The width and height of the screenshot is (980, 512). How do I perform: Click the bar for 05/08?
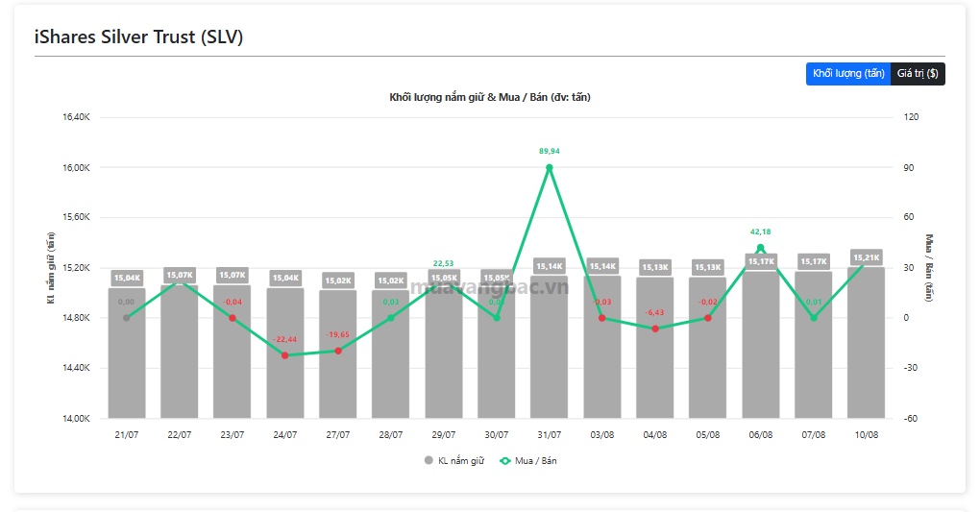point(707,348)
